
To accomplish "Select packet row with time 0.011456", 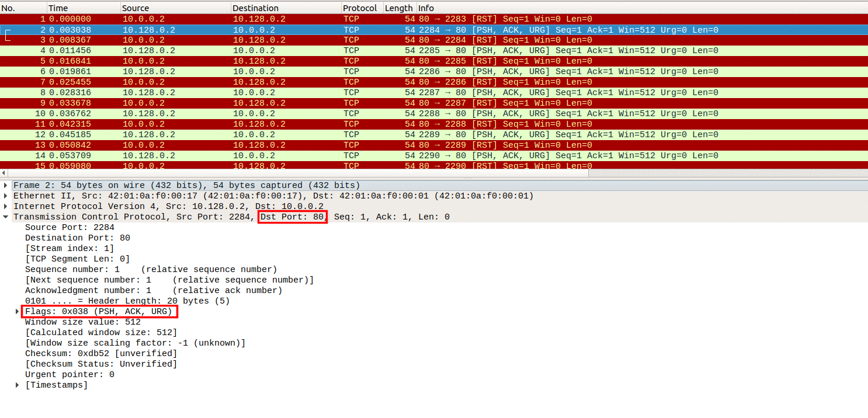I will (434, 51).
